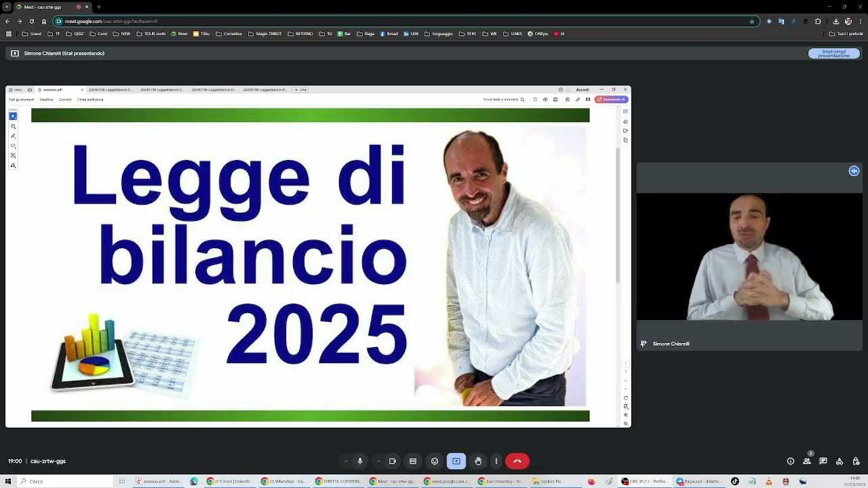Open Meet activities icon
Viewport: 868px width, 488px height.
point(840,461)
